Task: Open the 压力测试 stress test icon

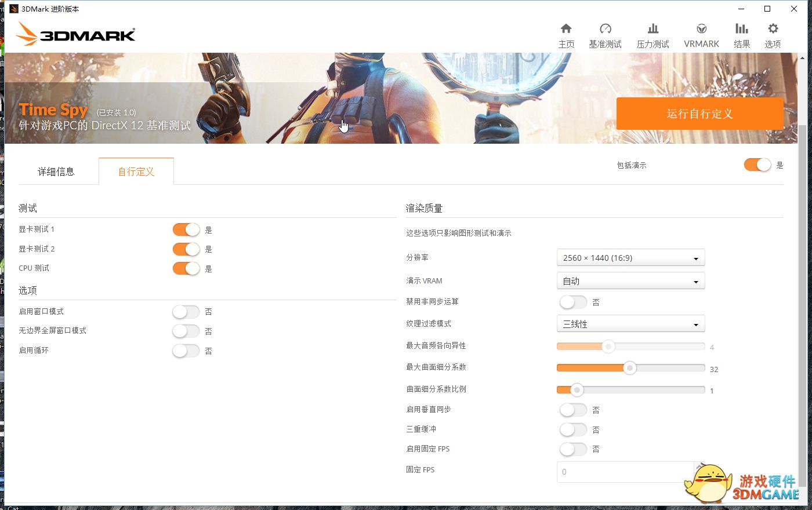Action: [x=652, y=29]
